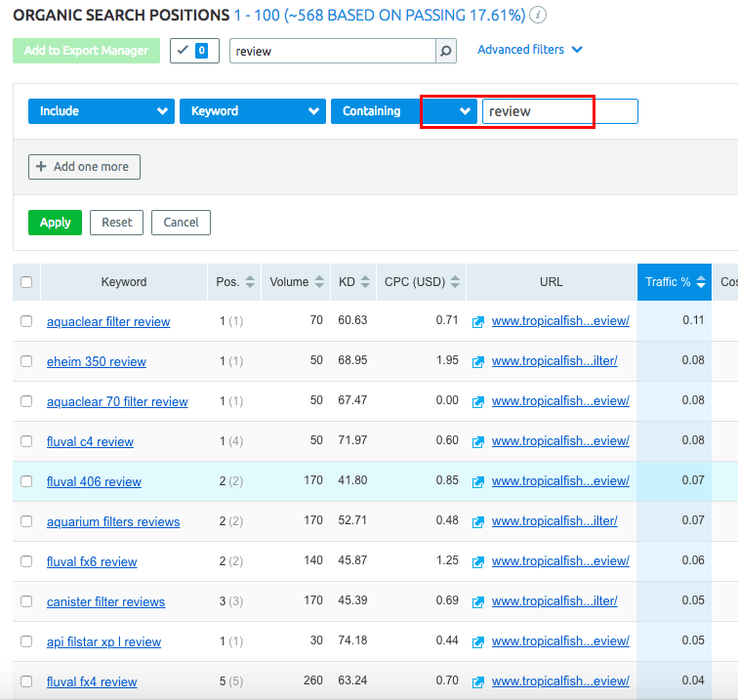
Task: Open external link icon for api filstar review
Action: (478, 642)
